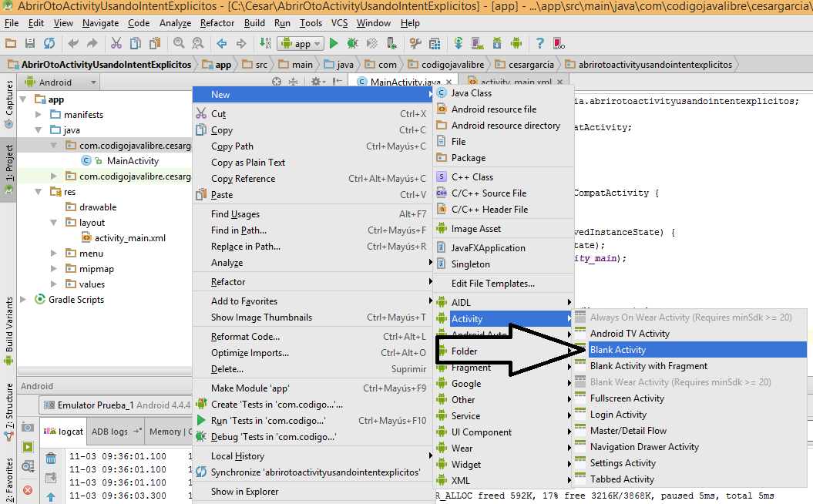Click the Back navigation arrow icon
The height and width of the screenshot is (504, 813).
click(x=222, y=44)
